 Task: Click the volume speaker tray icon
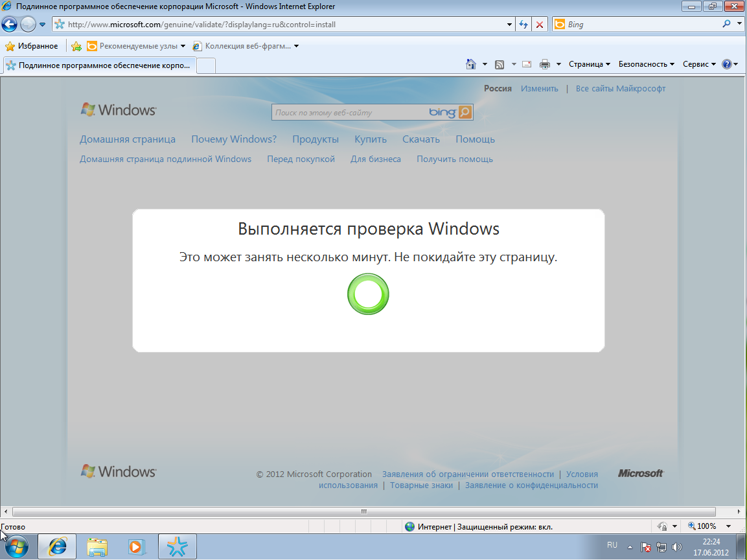676,547
